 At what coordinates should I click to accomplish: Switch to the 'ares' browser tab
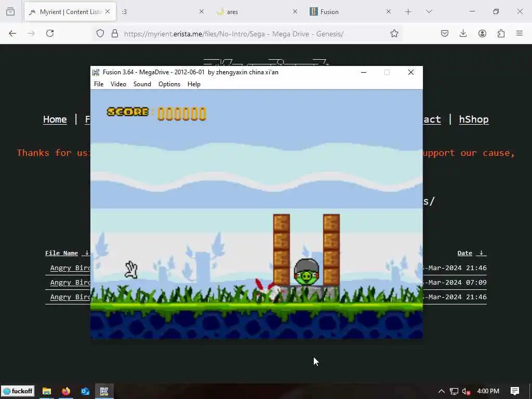(x=256, y=11)
